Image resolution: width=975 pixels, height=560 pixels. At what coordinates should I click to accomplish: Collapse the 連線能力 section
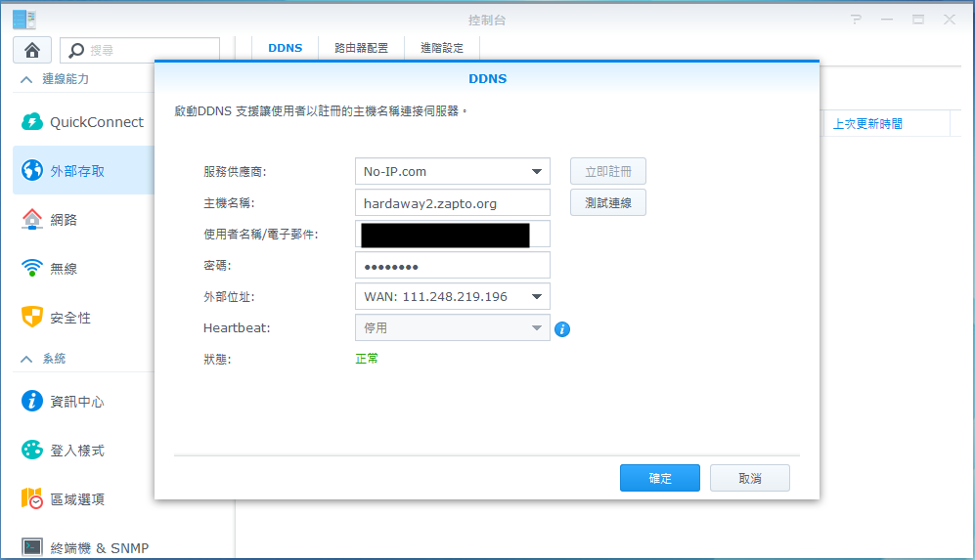[x=26, y=79]
